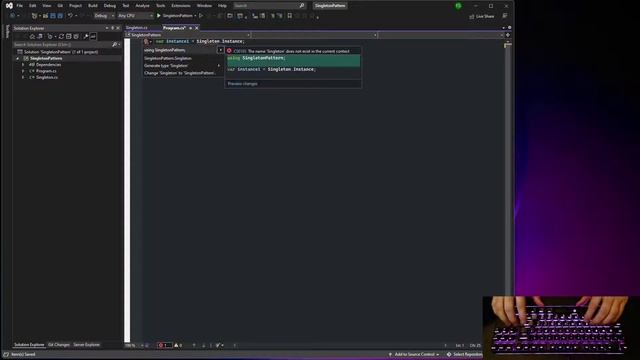The image size is (640, 360).
Task: Click the red error icon in the preview
Action: [x=229, y=51]
